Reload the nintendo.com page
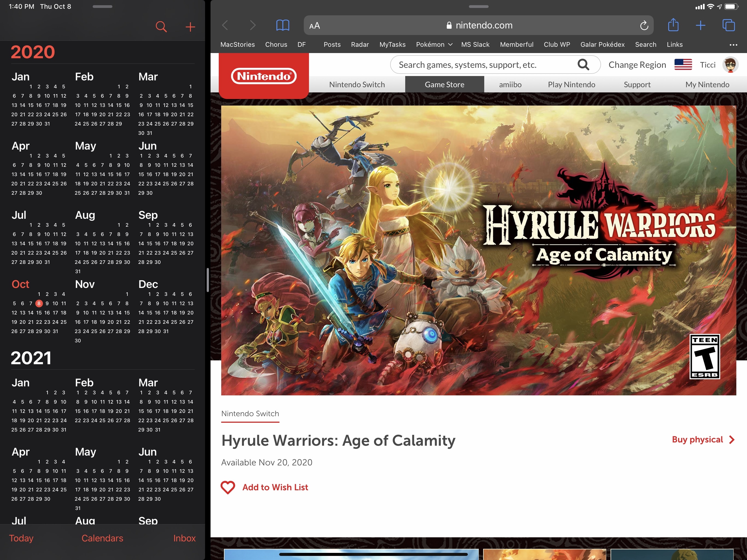The width and height of the screenshot is (747, 560). coord(644,25)
